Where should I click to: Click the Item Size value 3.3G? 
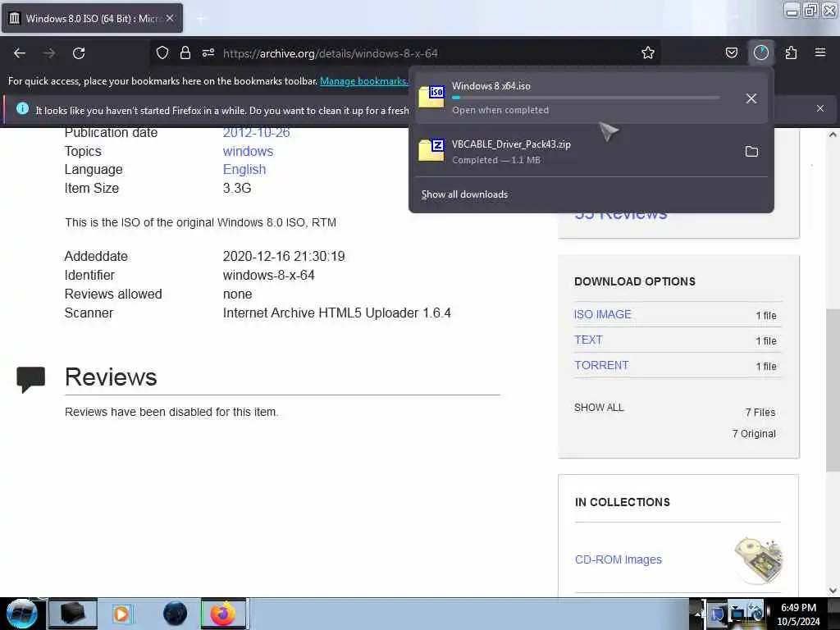[x=237, y=189]
